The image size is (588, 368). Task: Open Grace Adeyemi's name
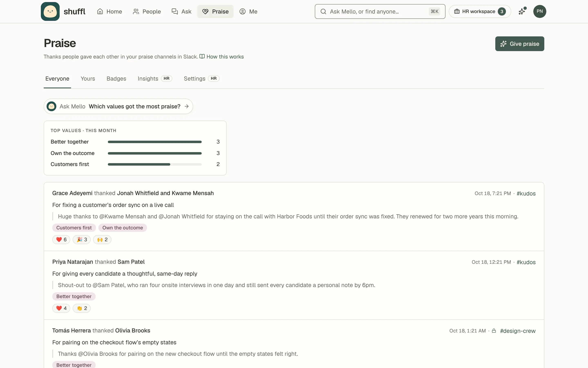click(x=72, y=193)
